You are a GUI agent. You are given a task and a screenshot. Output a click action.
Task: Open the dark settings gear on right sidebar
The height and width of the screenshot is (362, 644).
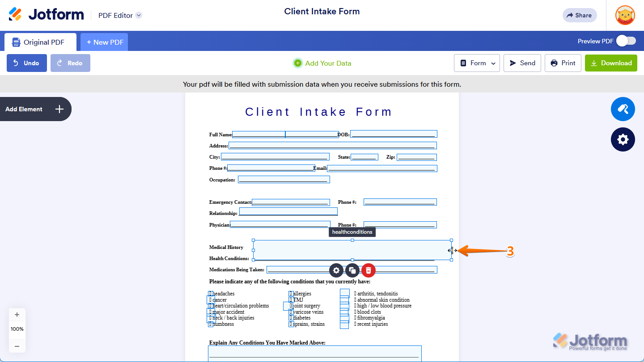click(623, 139)
